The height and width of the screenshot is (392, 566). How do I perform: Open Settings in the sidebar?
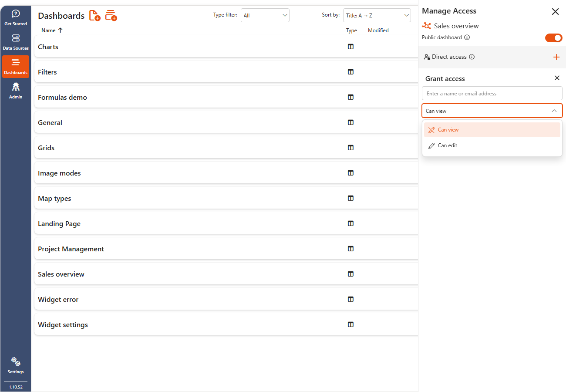pos(16,366)
